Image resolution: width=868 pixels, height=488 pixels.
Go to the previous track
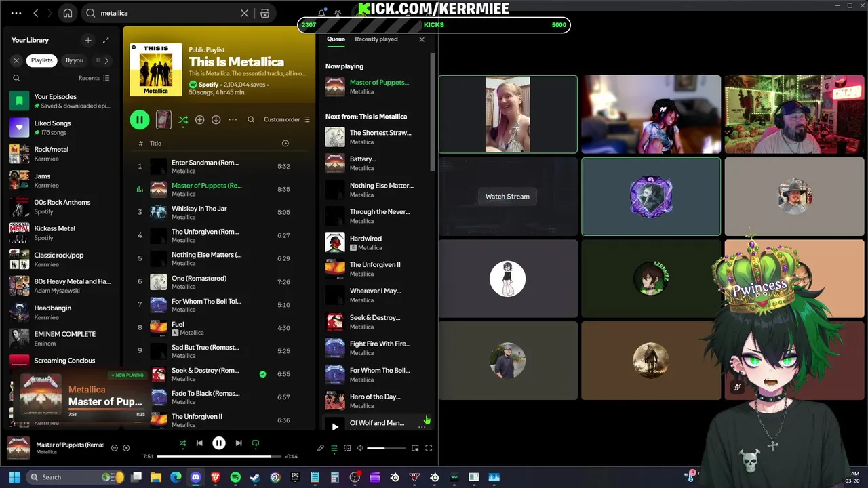pyautogui.click(x=199, y=443)
